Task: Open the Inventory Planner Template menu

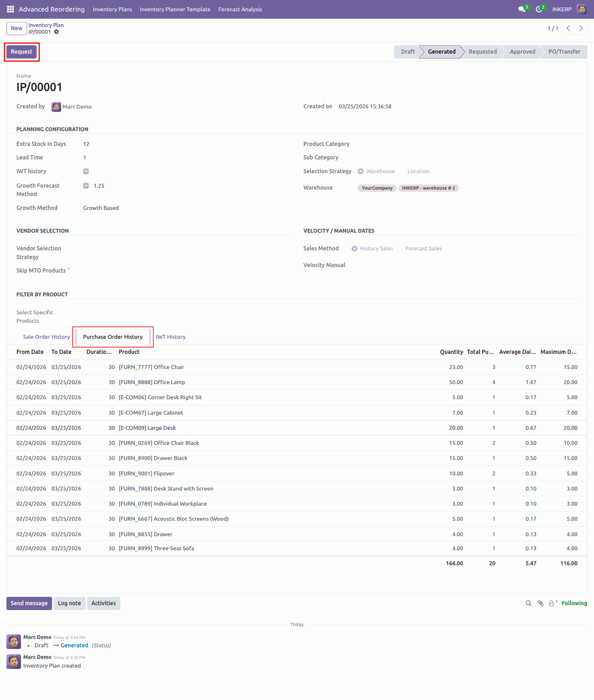Action: (175, 9)
